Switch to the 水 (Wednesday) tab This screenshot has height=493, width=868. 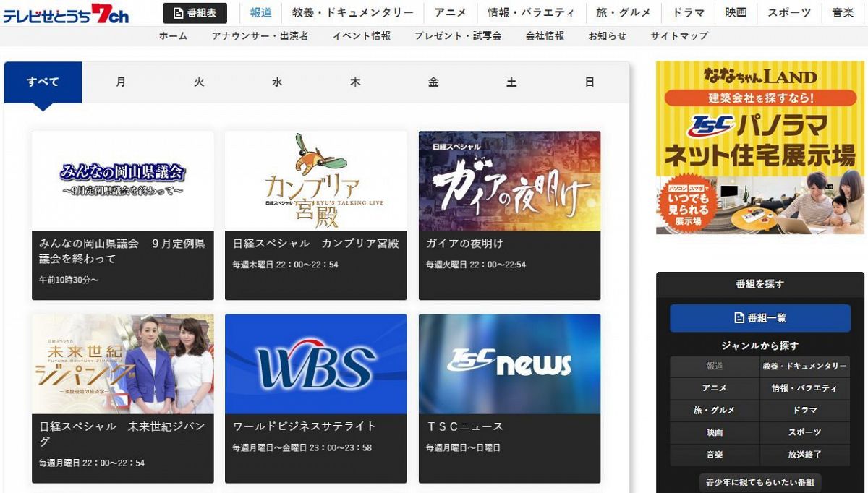click(x=277, y=82)
